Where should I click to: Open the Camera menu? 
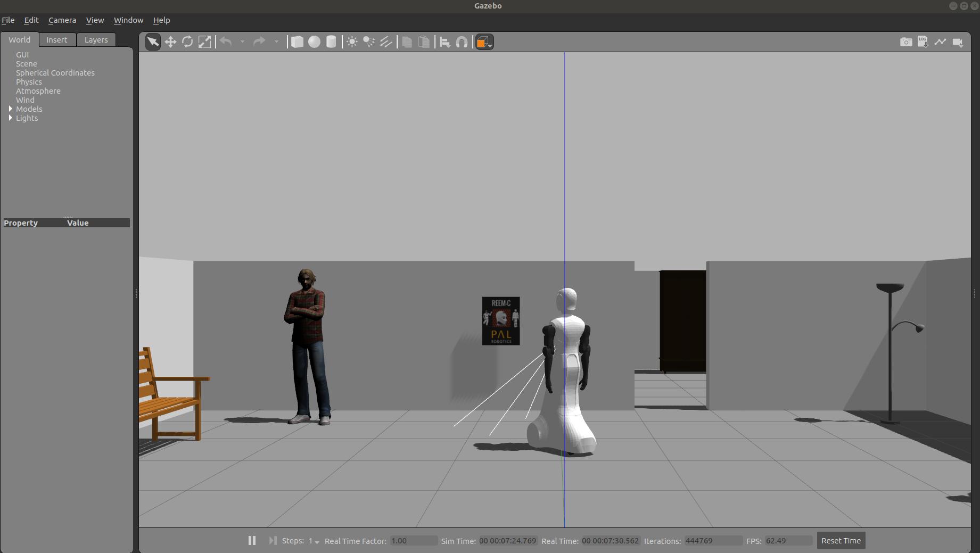coord(62,20)
